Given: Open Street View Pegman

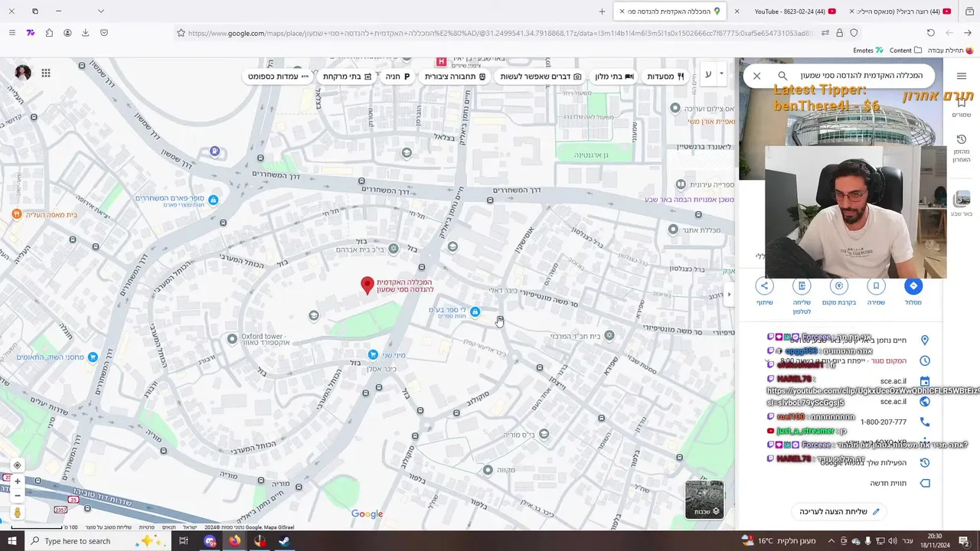Looking at the screenshot, I should pyautogui.click(x=18, y=512).
